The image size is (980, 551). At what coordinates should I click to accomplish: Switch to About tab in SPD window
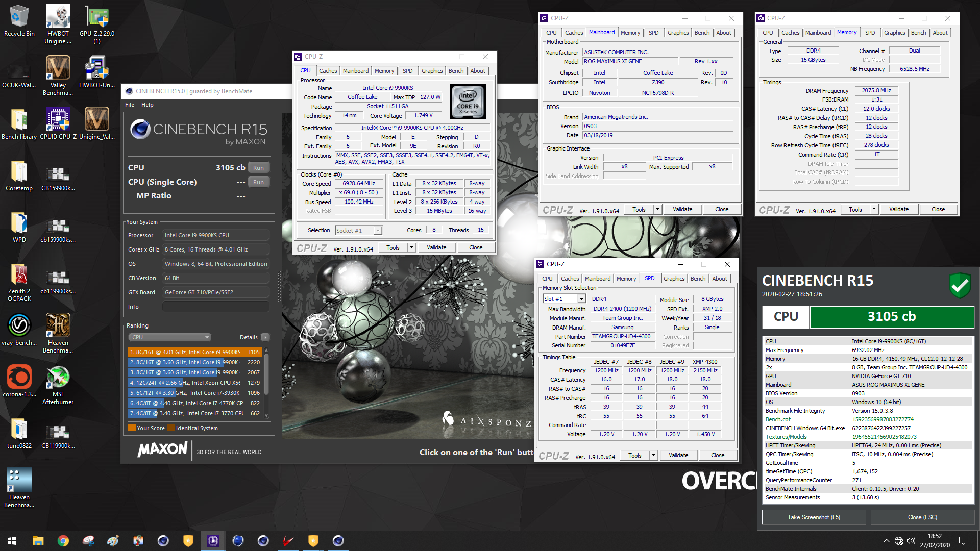coord(720,279)
